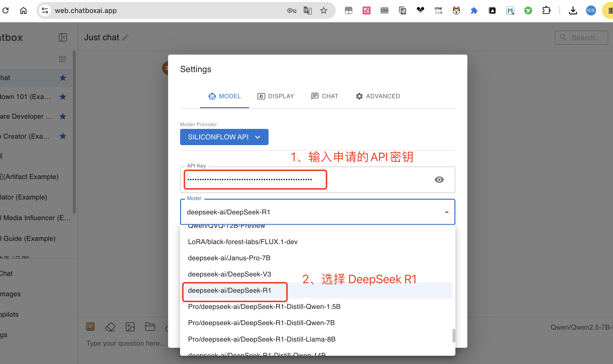Unstar the Creator example chat
The width and height of the screenshot is (613, 364).
click(63, 136)
